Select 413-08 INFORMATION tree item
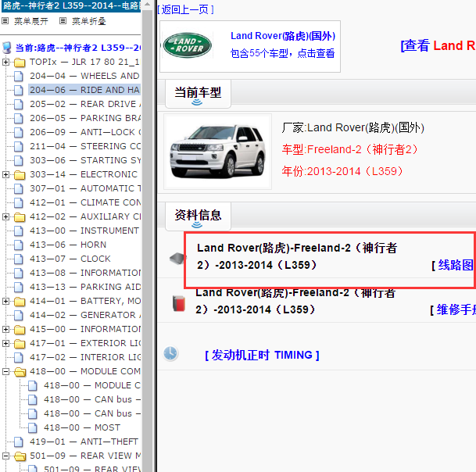 click(x=85, y=273)
